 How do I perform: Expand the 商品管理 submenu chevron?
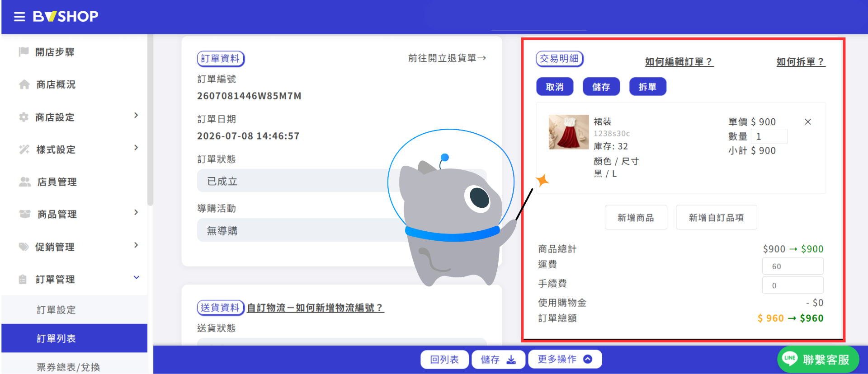pos(136,213)
